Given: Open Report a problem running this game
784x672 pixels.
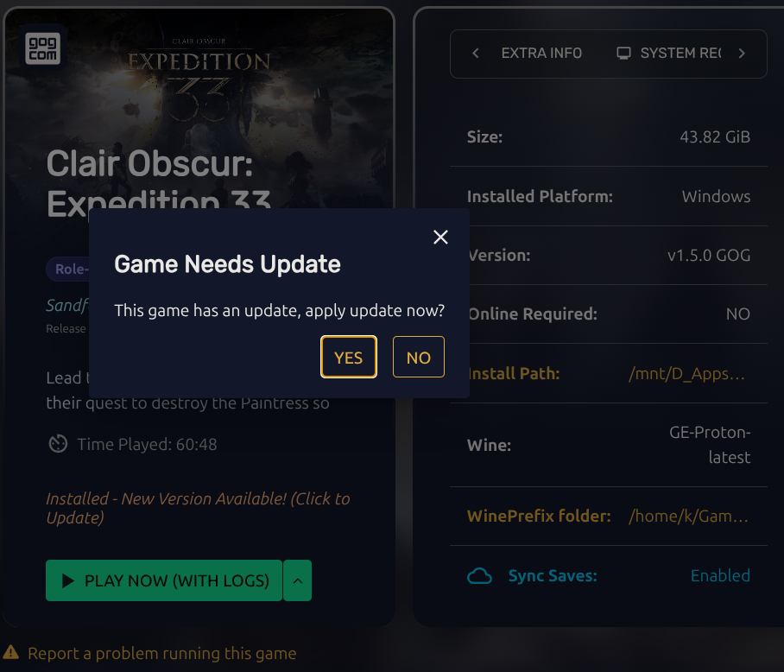Looking at the screenshot, I should tap(162, 653).
